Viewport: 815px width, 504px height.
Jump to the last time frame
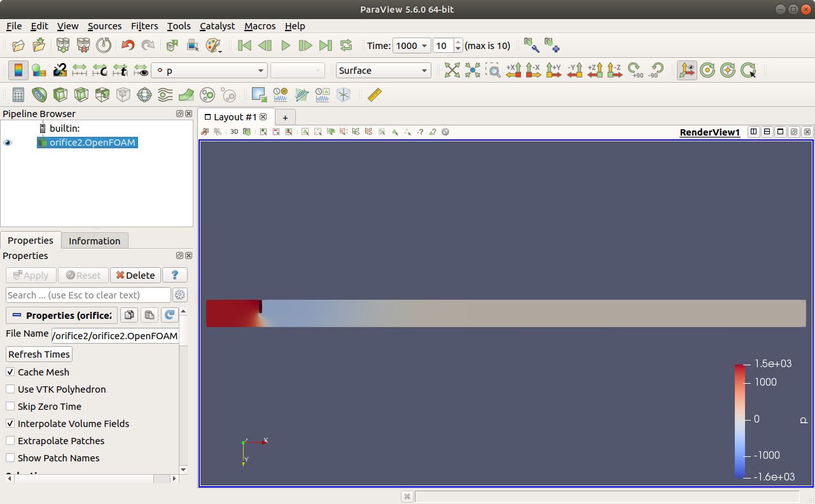(x=326, y=45)
